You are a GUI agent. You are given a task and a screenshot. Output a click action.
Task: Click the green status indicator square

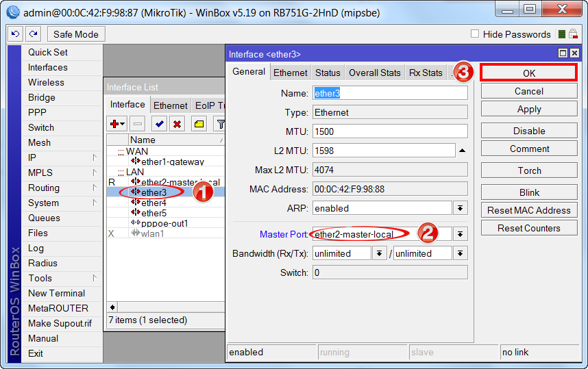pyautogui.click(x=561, y=34)
